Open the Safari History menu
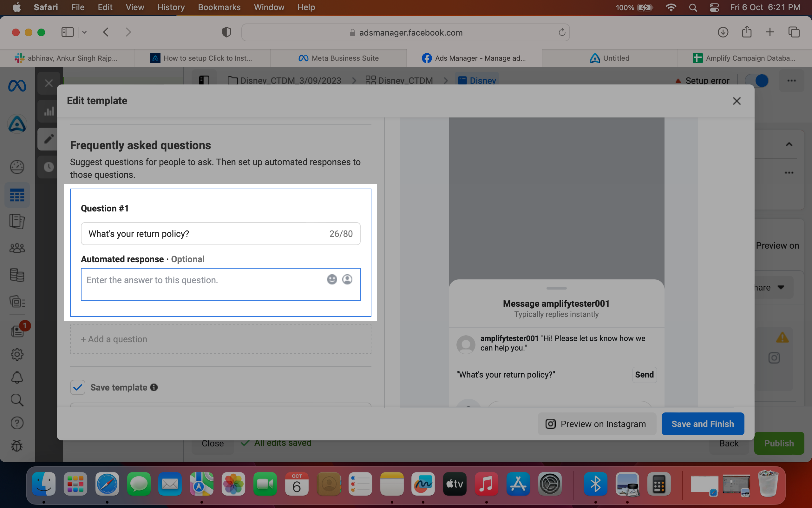The width and height of the screenshot is (812, 508). click(171, 7)
